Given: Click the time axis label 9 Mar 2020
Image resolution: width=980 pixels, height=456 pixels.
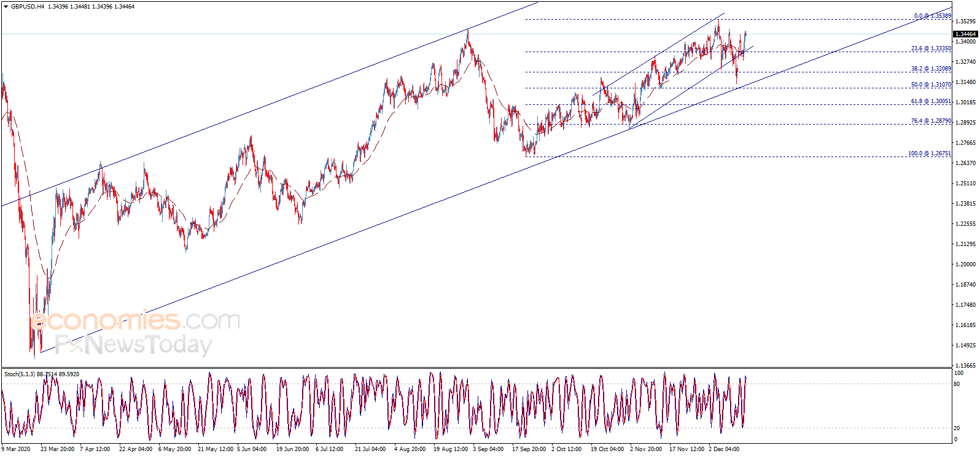Looking at the screenshot, I should point(16,449).
